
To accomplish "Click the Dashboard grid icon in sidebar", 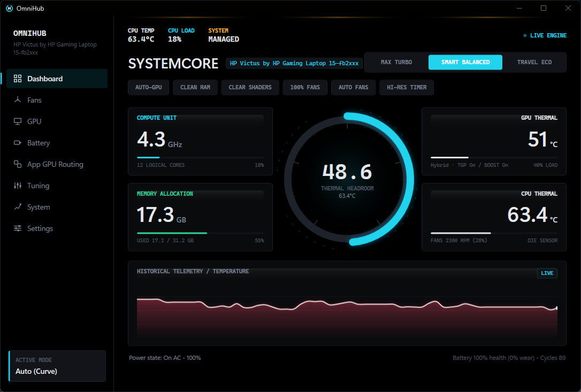I will (x=18, y=79).
